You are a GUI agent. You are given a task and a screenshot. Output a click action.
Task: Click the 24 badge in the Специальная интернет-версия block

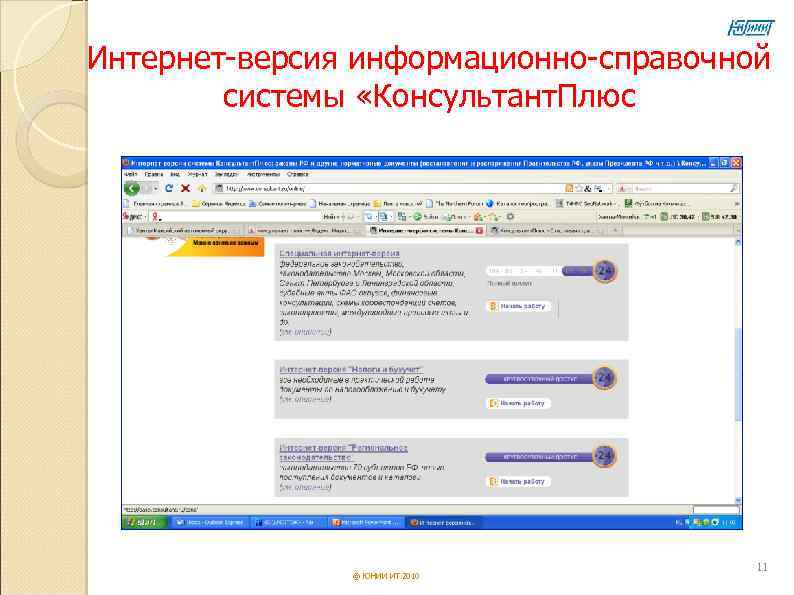[x=605, y=271]
